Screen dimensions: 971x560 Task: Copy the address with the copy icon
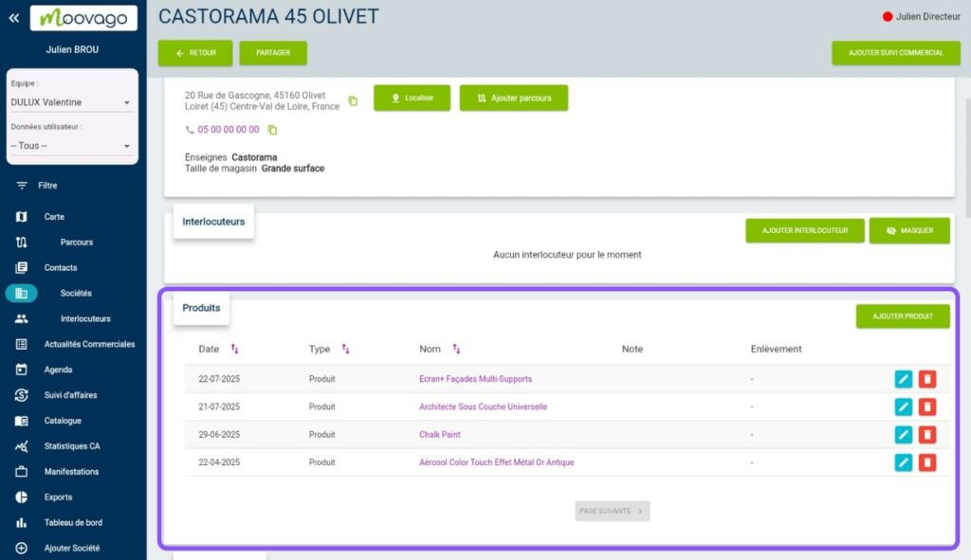tap(353, 100)
